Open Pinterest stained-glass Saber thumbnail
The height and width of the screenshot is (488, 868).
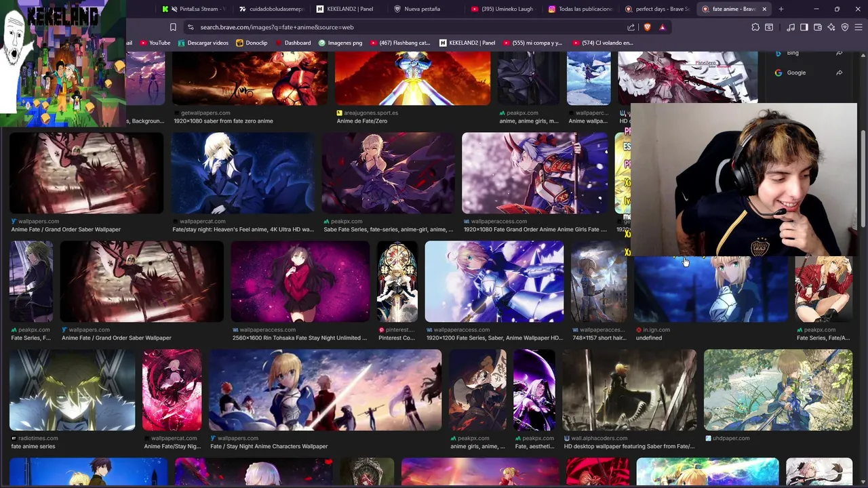pyautogui.click(x=397, y=281)
